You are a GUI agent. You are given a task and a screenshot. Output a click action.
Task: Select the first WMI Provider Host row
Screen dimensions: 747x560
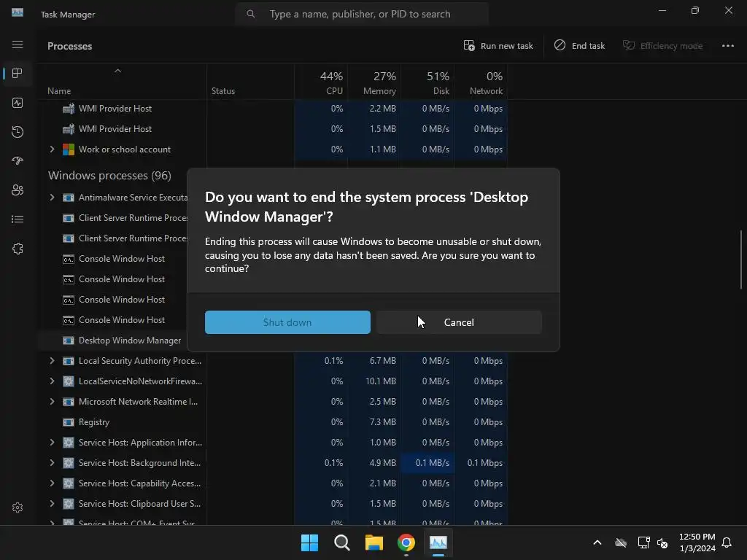(x=273, y=109)
